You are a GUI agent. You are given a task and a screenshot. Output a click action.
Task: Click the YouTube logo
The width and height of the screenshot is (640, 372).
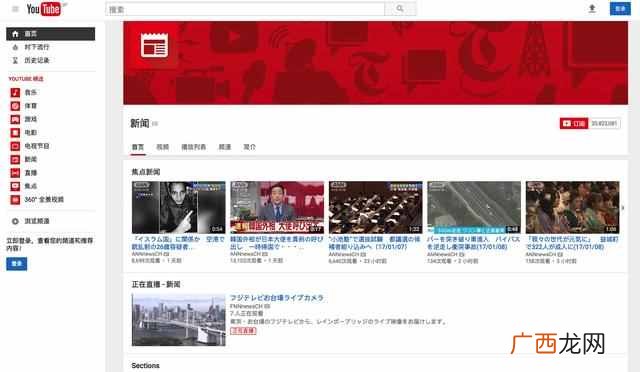[x=44, y=9]
